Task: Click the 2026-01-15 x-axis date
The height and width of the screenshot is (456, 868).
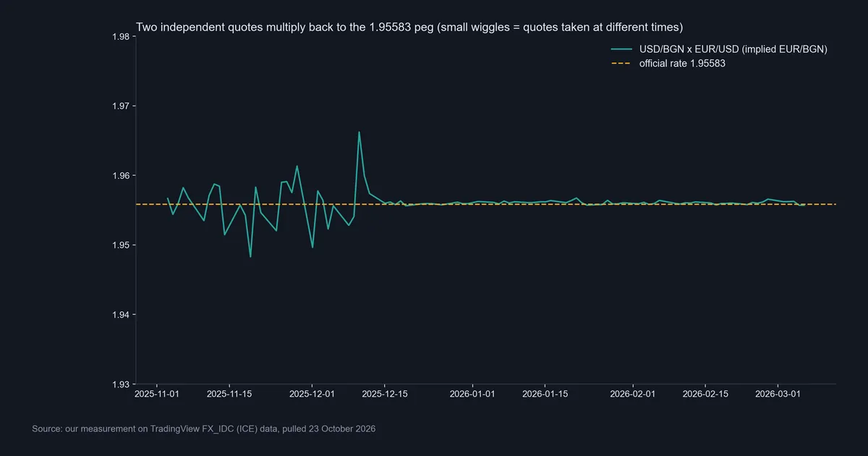Action: pos(545,394)
